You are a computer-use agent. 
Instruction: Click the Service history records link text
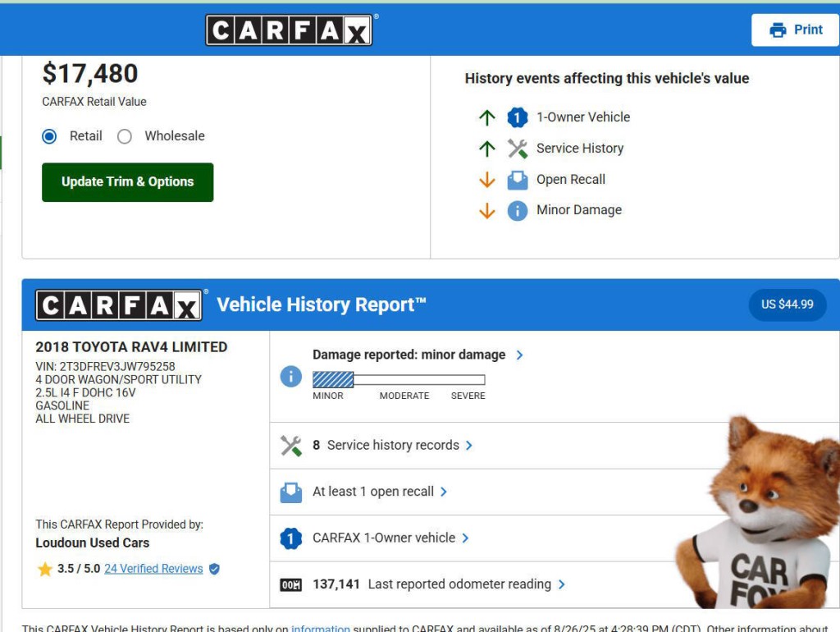[x=393, y=446]
